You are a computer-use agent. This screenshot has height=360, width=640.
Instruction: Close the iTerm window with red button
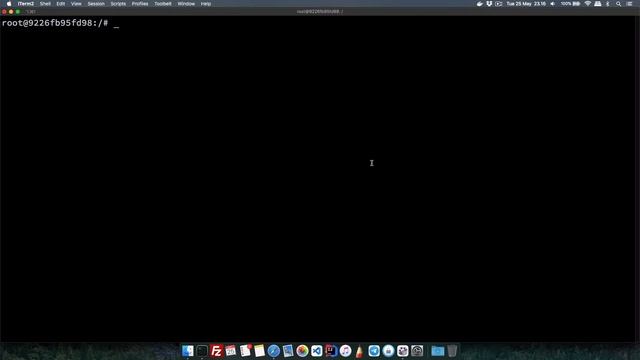[4, 11]
